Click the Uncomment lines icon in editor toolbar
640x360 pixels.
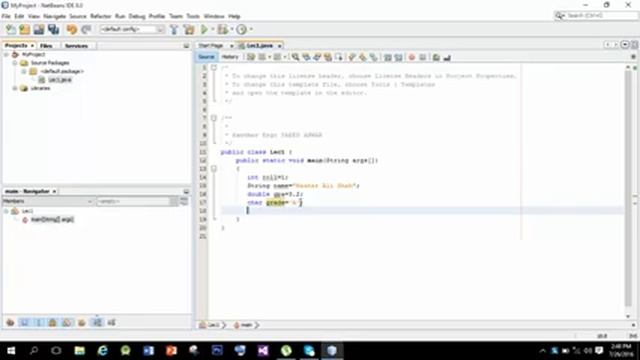coord(447,58)
